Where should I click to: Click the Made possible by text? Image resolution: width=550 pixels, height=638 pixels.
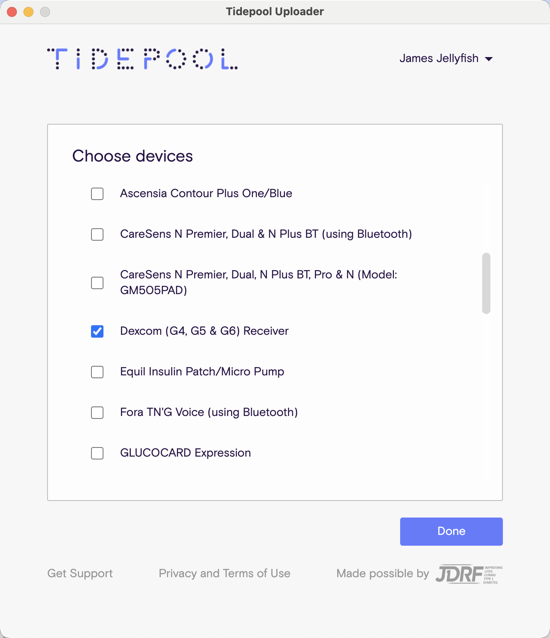point(382,573)
